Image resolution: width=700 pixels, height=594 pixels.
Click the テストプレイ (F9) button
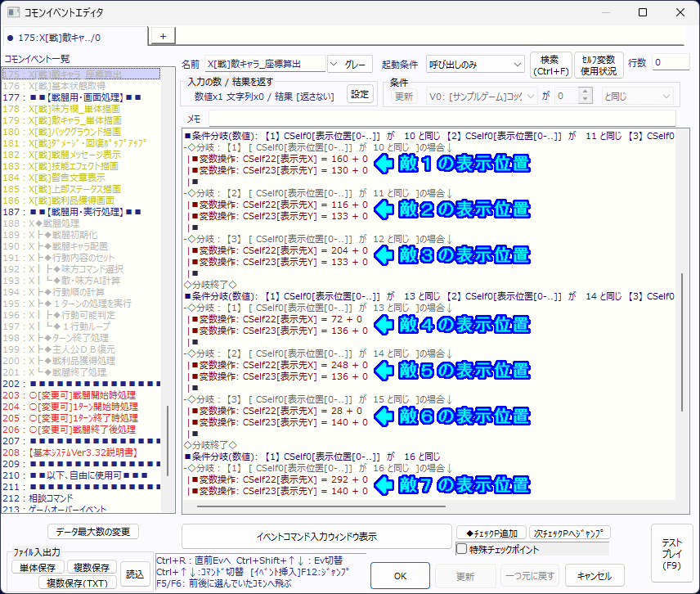click(671, 553)
